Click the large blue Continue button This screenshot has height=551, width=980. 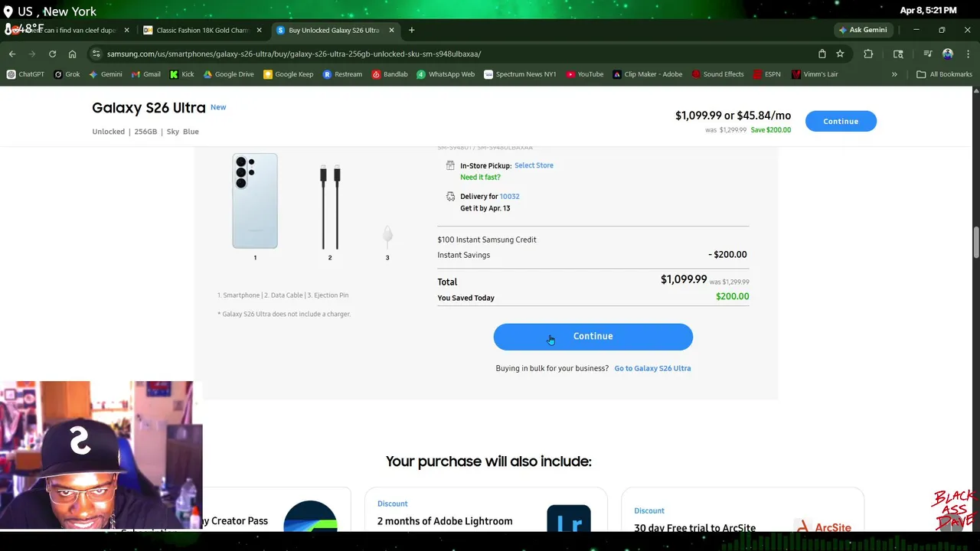(593, 337)
